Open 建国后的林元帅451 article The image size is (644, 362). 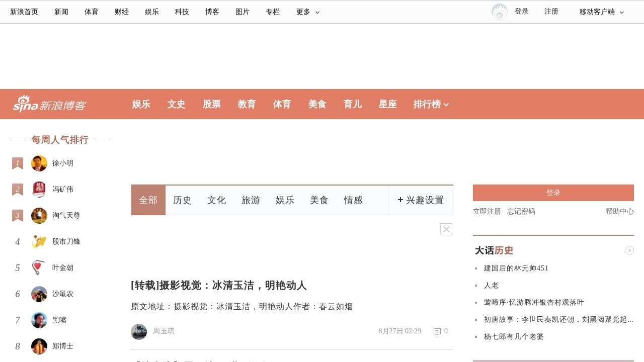(516, 268)
